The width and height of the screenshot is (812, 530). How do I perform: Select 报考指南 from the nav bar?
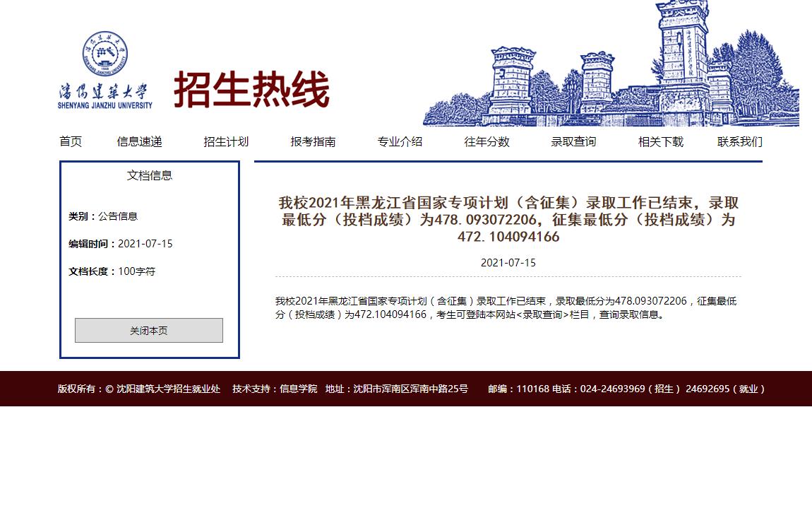click(314, 141)
